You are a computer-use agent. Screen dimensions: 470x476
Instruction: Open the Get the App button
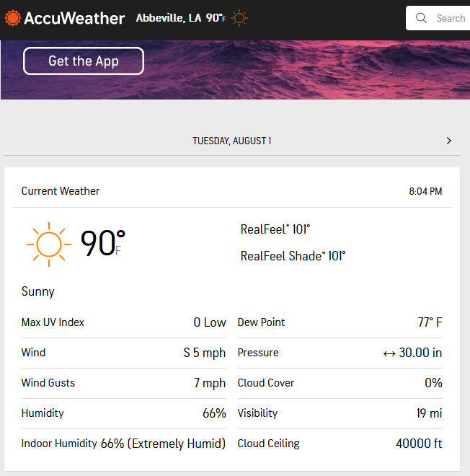[84, 61]
